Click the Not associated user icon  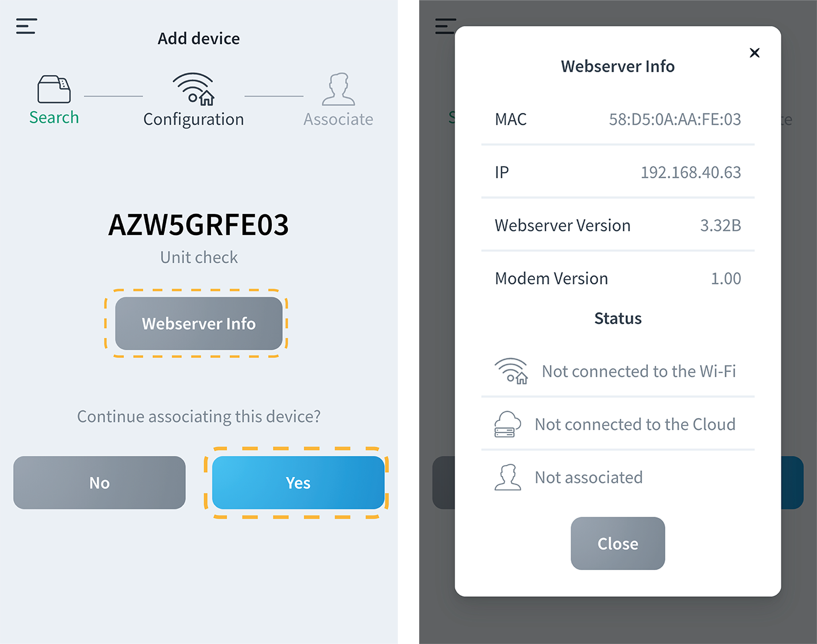[507, 477]
